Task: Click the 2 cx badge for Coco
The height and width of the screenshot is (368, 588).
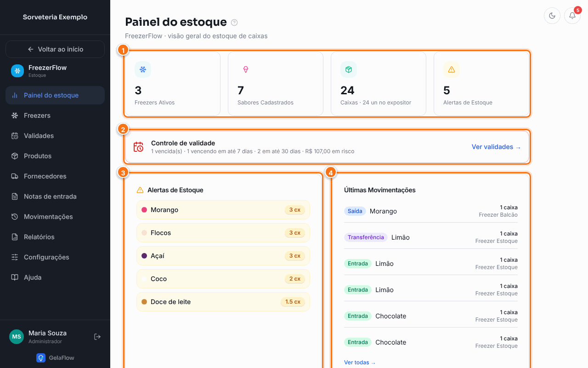Action: [294, 279]
